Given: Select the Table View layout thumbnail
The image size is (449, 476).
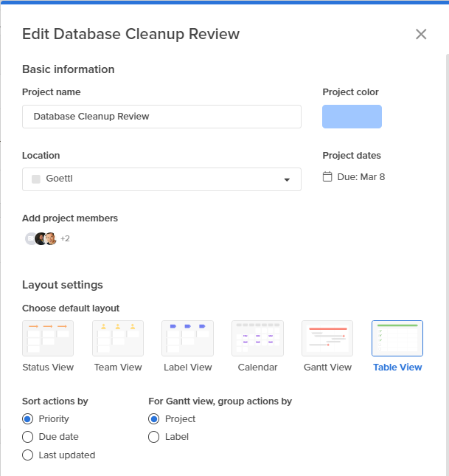Looking at the screenshot, I should tap(397, 338).
